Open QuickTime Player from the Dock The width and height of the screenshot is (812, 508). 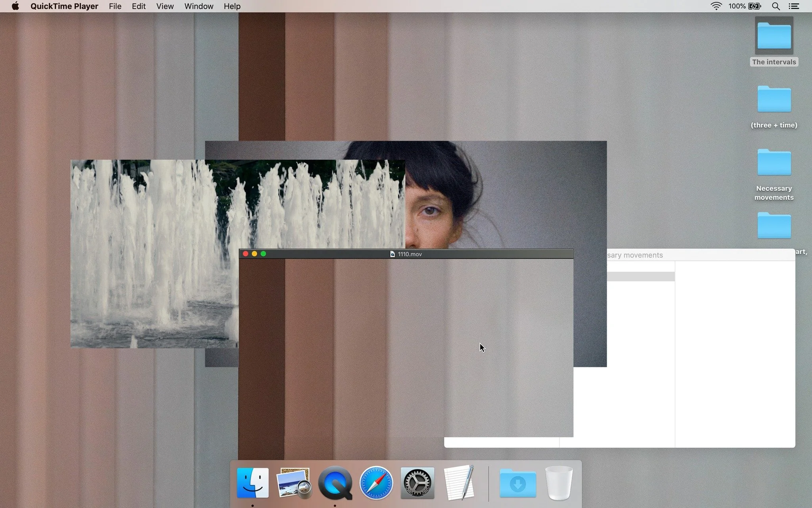point(335,483)
